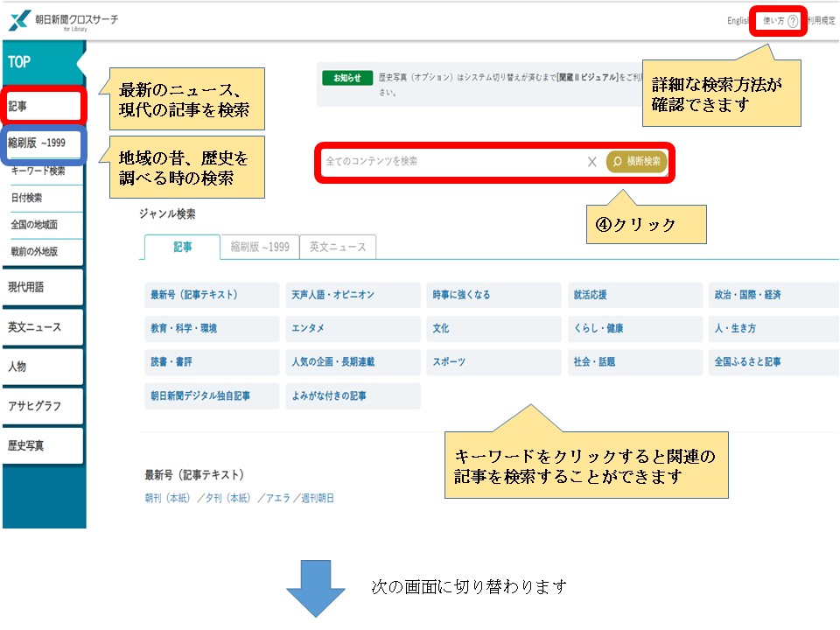Choose the 人・生き方 genre
840x630 pixels.
773,328
